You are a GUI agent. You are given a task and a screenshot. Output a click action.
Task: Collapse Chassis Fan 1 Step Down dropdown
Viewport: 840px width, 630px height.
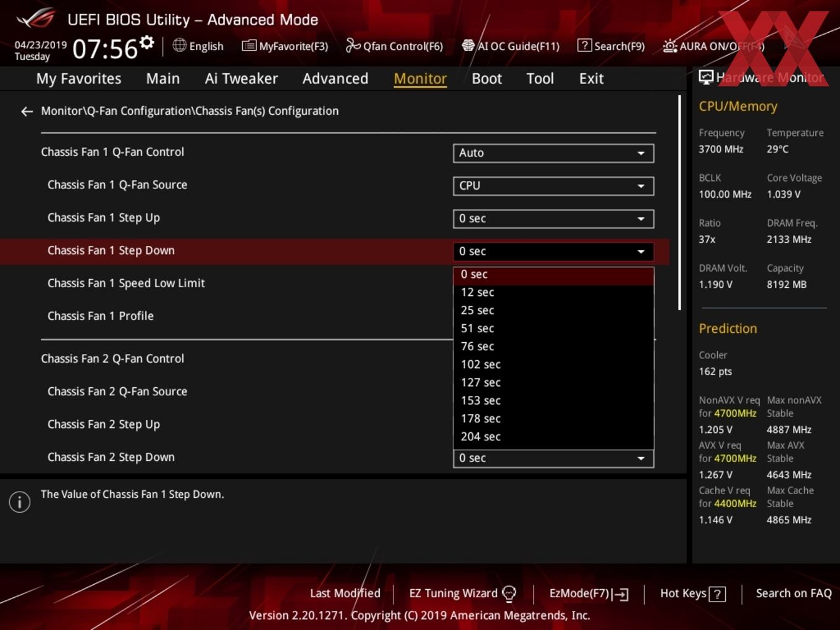click(x=553, y=251)
